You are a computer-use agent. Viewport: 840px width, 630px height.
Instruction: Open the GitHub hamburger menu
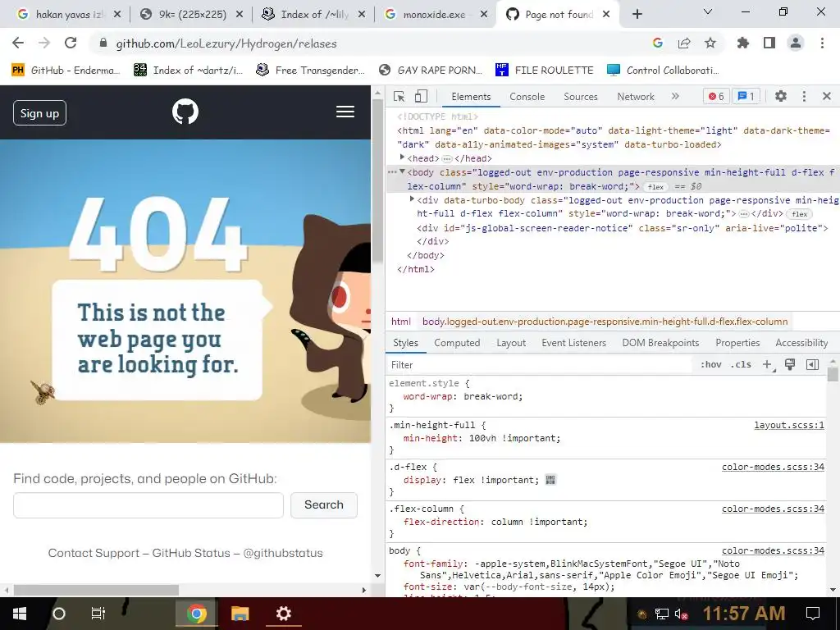(345, 112)
